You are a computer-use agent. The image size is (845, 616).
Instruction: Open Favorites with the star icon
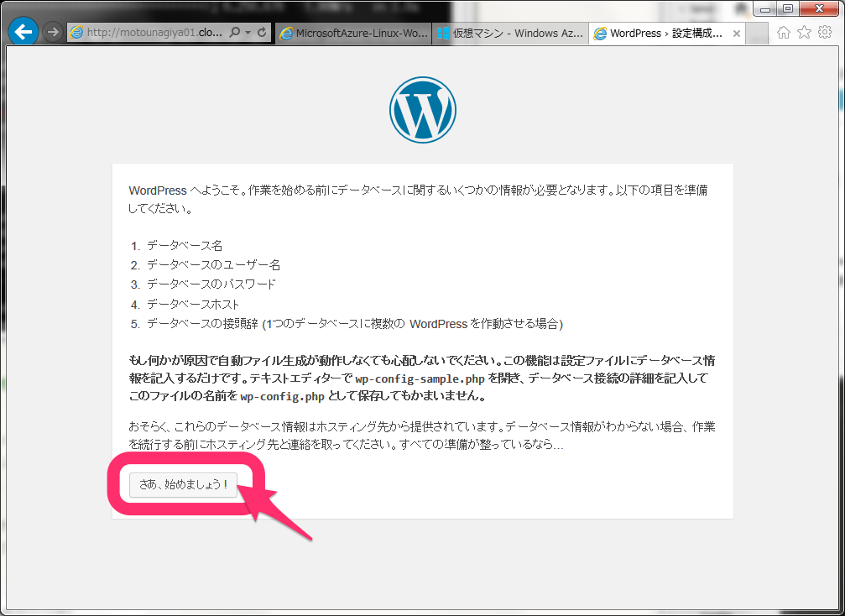click(x=804, y=33)
